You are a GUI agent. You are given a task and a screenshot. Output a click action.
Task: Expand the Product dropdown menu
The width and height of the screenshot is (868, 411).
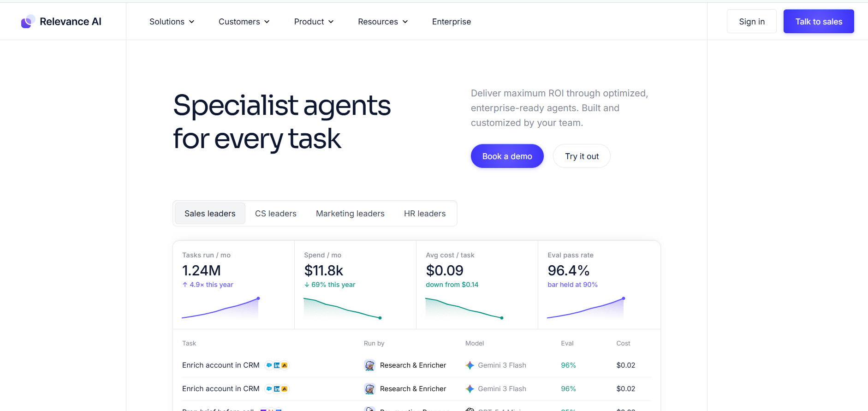tap(314, 22)
